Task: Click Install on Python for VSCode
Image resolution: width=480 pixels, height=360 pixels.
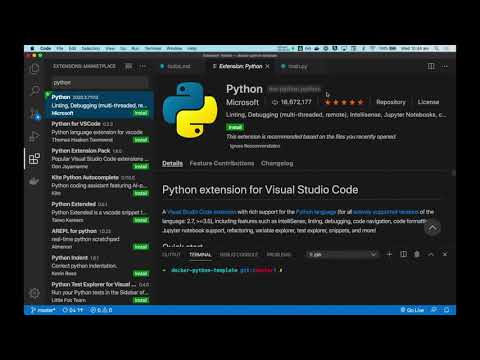Action: (141, 140)
